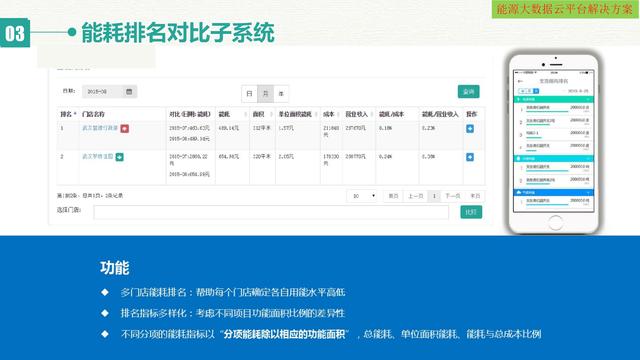The width and height of the screenshot is (640, 360).
Task: Tap the 2015-8-25 date on phone screen
Action: [578, 91]
